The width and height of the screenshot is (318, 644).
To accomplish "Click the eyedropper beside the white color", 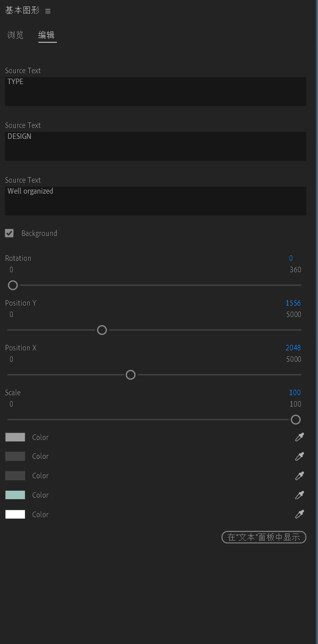I will click(x=300, y=515).
